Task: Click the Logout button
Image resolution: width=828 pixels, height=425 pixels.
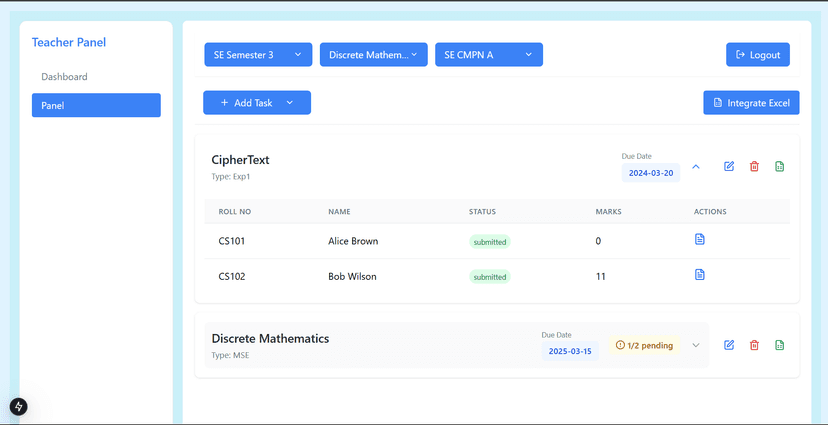Action: coord(757,55)
